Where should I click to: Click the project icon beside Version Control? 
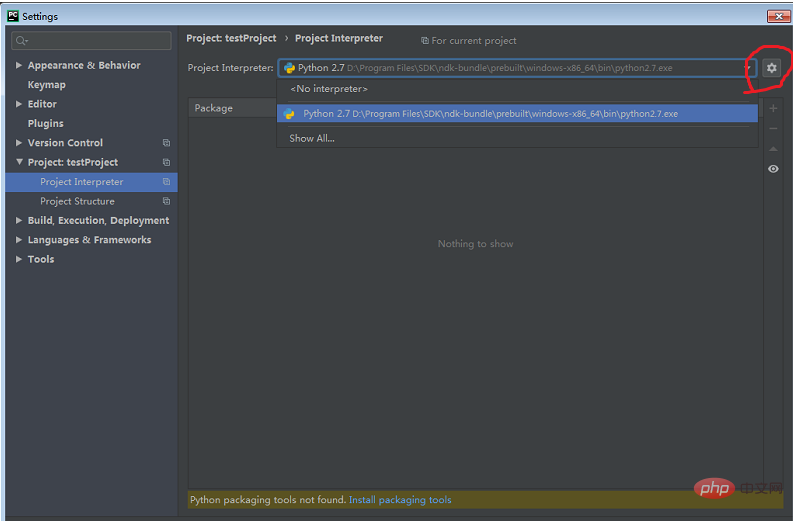pyautogui.click(x=166, y=143)
